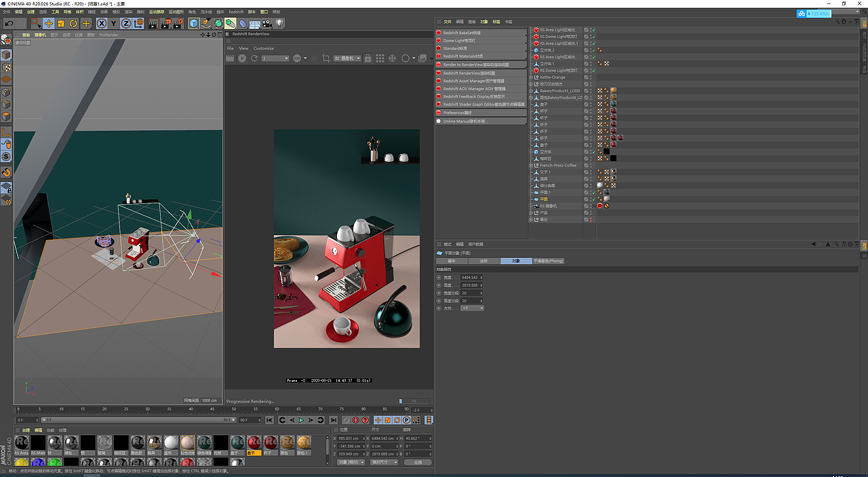The width and height of the screenshot is (868, 477).
Task: Toggle red visibility dots for 备份 row
Action: [591, 220]
